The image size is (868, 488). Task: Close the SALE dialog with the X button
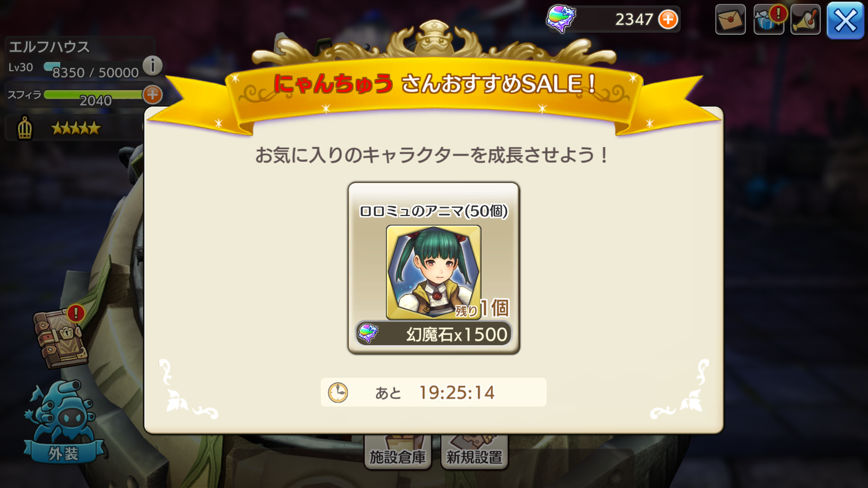[x=845, y=21]
